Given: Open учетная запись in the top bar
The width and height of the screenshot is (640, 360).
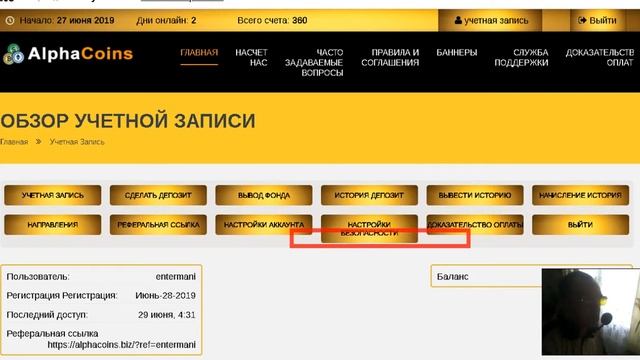Looking at the screenshot, I should (491, 20).
